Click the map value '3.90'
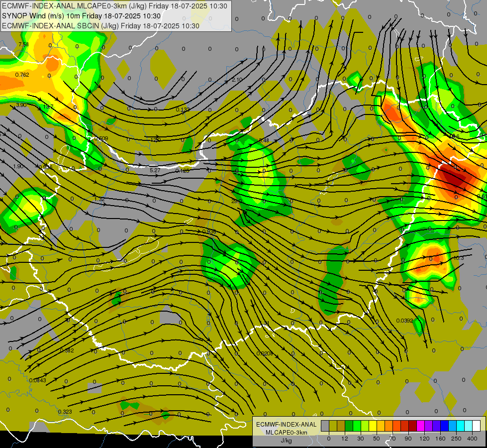The image size is (487, 448). [x=21, y=105]
